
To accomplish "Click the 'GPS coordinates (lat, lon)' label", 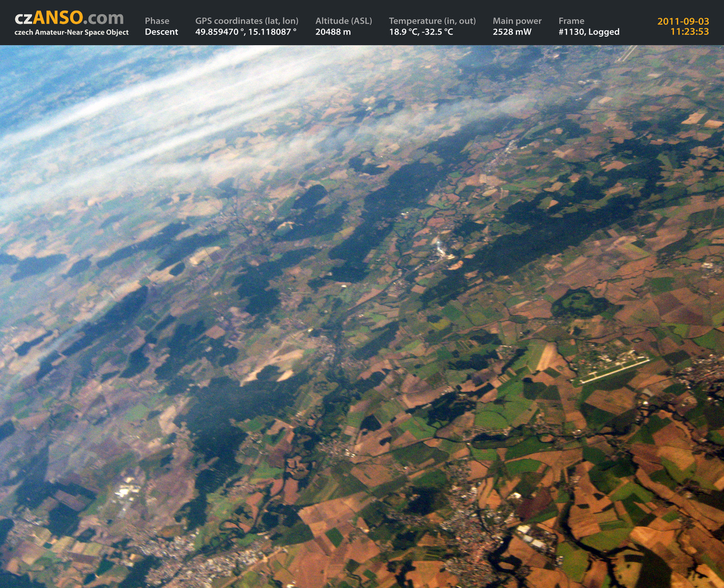I will coord(247,21).
